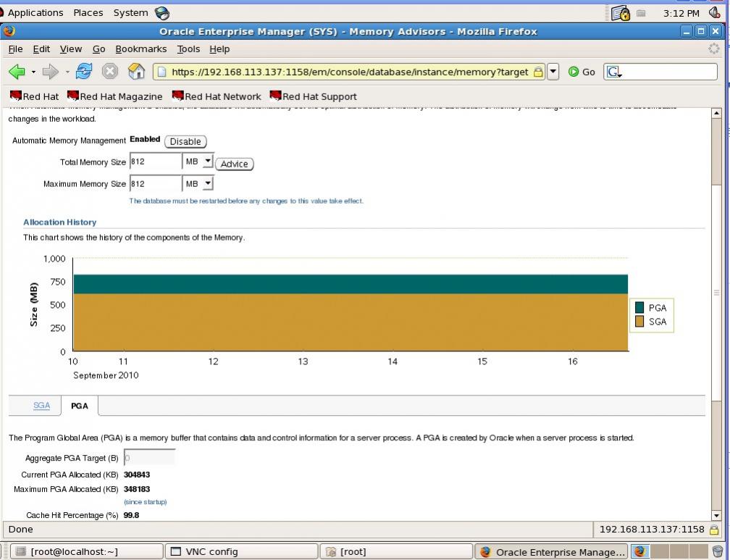Go to the Home page icon
The width and height of the screenshot is (730, 560).
click(x=136, y=71)
